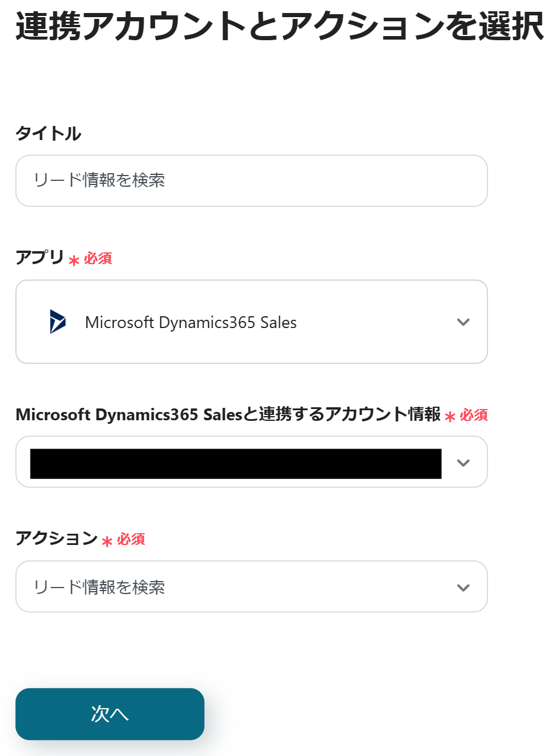551x756 pixels.
Task: Expand the account info dropdown chevron
Action: (463, 462)
